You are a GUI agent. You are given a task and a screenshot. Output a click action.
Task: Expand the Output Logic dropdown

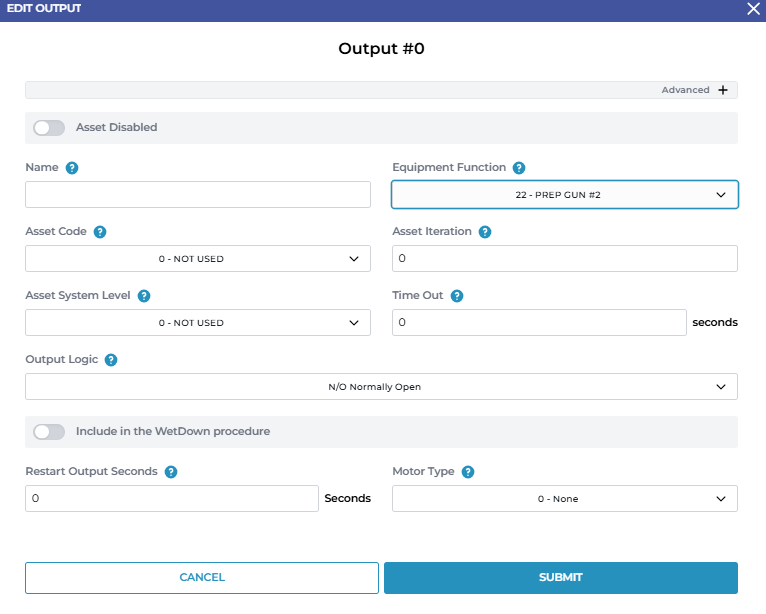[x=381, y=387]
